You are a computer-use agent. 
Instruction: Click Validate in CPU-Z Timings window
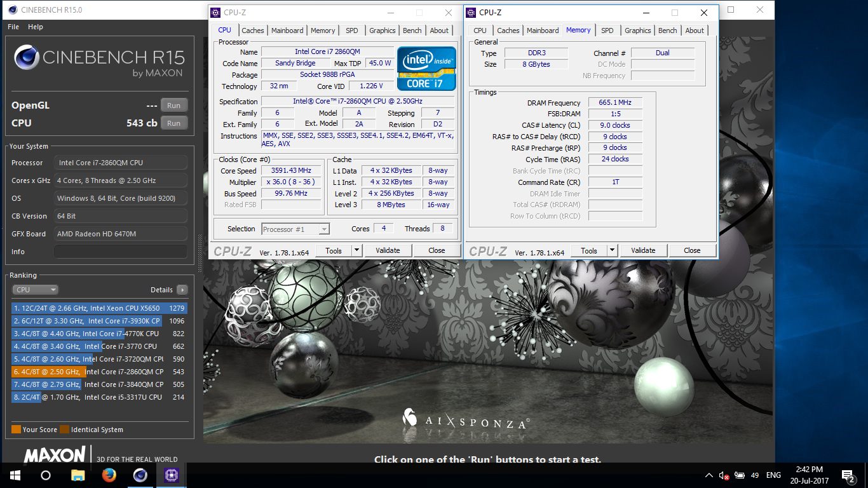click(643, 250)
